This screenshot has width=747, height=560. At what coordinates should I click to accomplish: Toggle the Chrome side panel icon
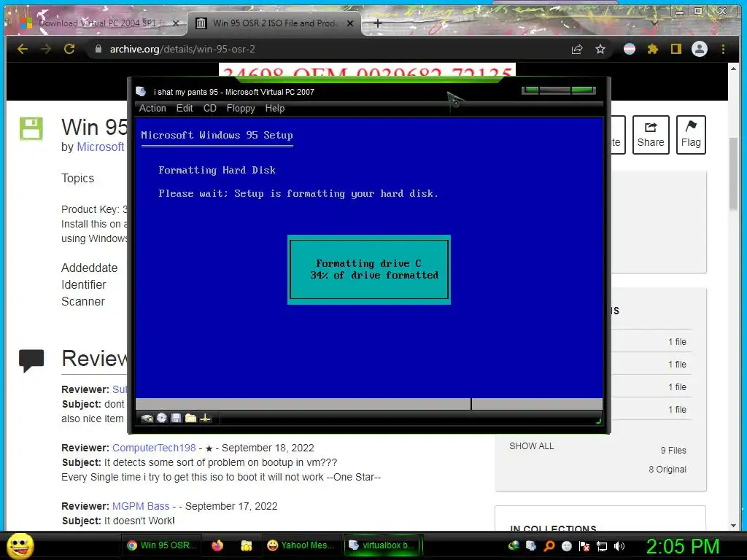(676, 49)
